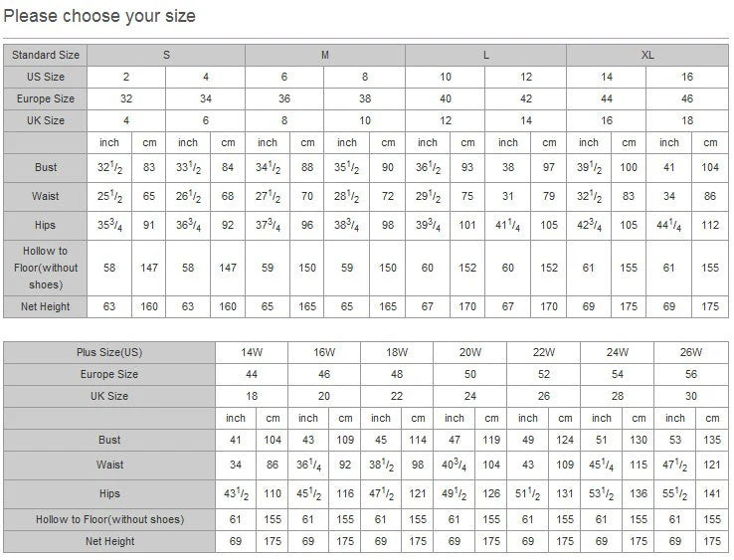Select plus size 16W column header

pyautogui.click(x=324, y=352)
